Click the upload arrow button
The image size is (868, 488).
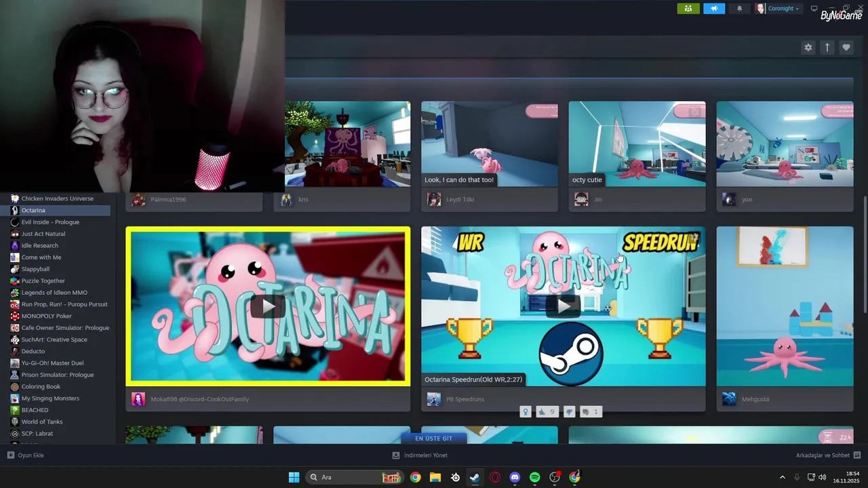(827, 47)
